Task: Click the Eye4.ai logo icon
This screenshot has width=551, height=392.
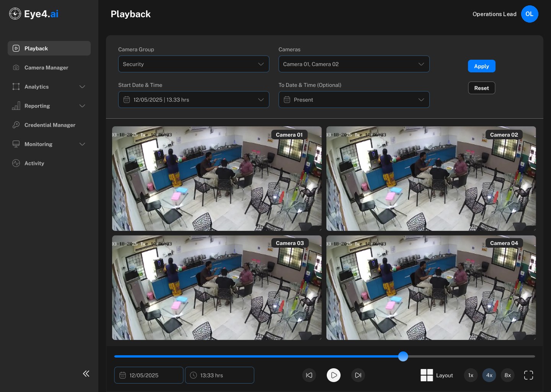Action: (15, 14)
